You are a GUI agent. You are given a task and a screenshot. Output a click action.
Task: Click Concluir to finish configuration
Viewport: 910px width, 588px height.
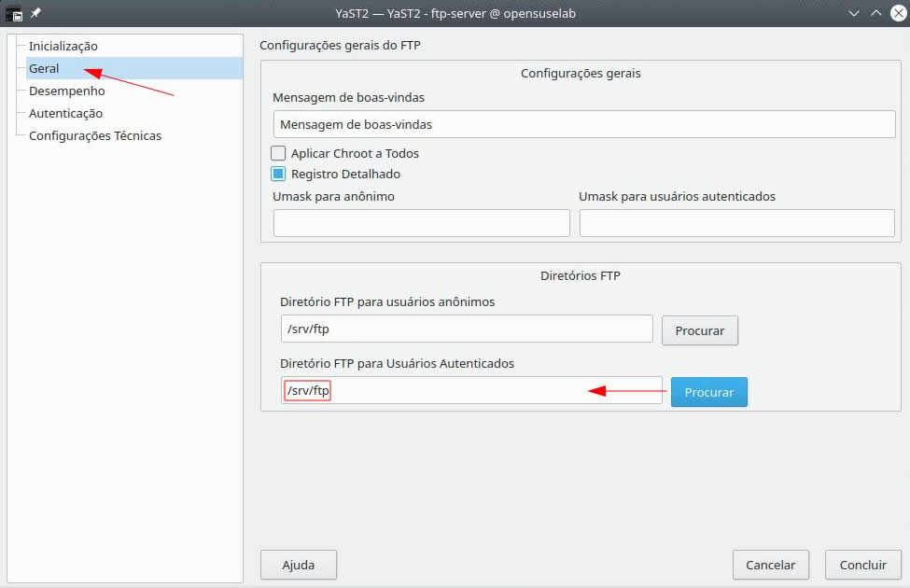click(862, 565)
